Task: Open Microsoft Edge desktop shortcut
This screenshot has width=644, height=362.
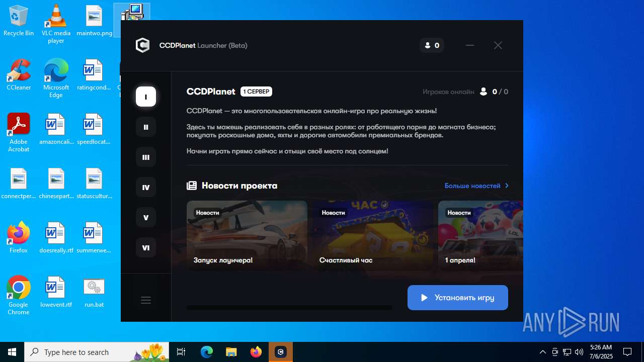Action: 56,78
